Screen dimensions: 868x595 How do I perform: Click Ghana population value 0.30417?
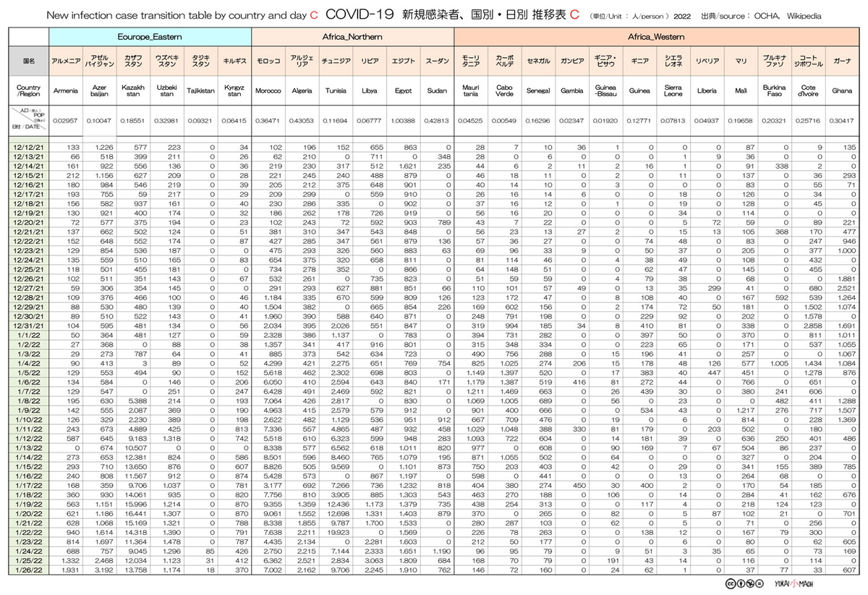click(x=841, y=120)
